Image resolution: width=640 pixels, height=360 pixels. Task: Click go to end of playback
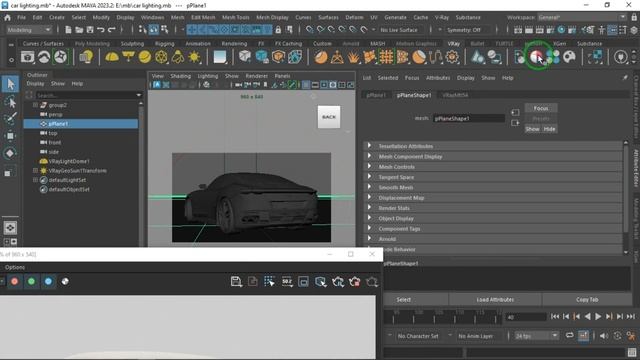[631, 316]
